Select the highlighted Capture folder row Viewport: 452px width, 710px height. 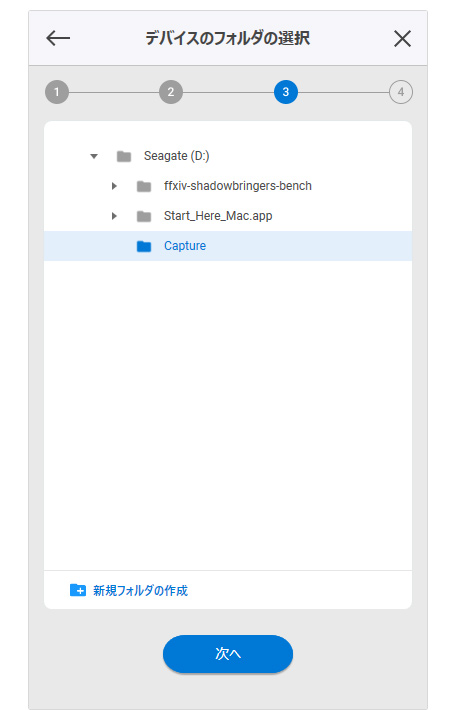point(228,246)
